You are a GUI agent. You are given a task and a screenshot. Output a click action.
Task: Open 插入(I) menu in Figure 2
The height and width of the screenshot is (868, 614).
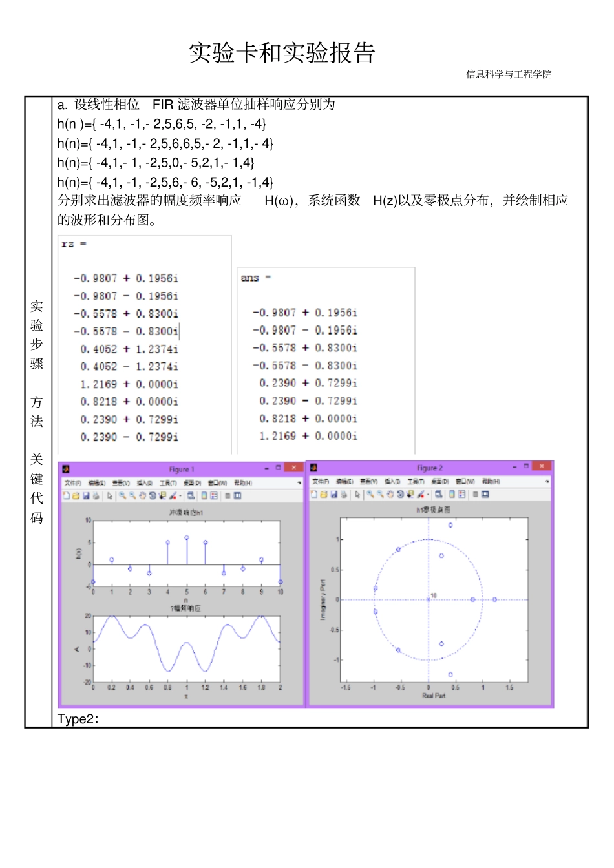(392, 481)
